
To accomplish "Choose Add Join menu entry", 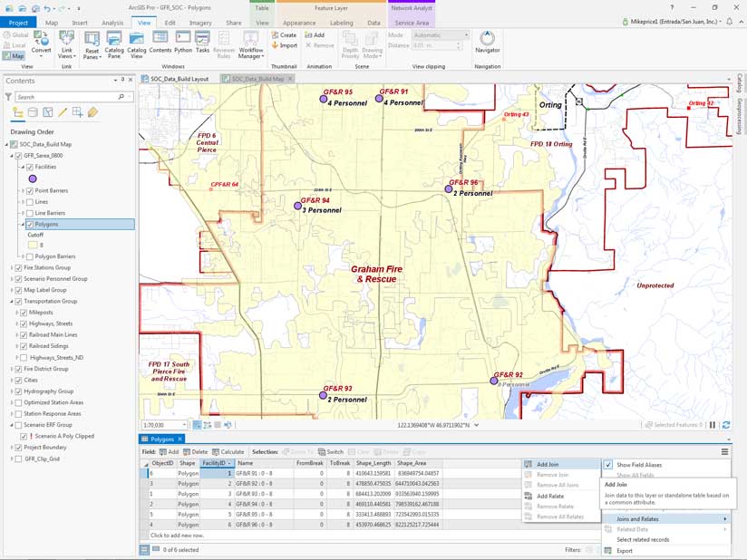I will point(561,464).
